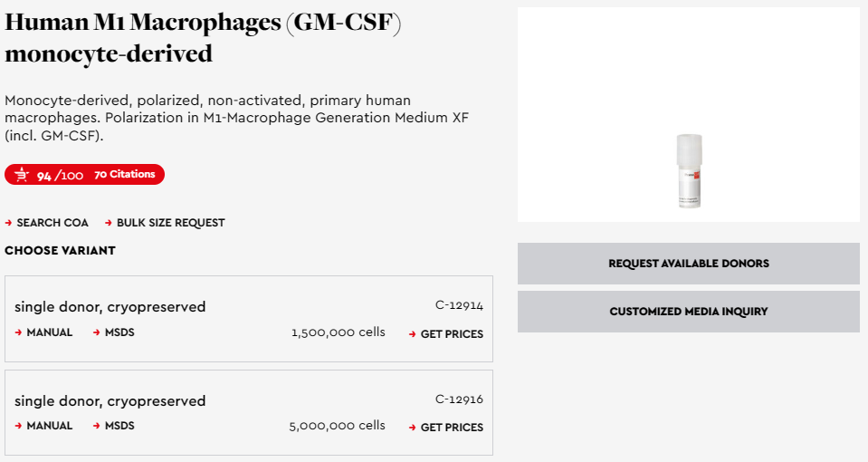Select the 5,000,000 cells variant card
The image size is (868, 462).
[249, 413]
